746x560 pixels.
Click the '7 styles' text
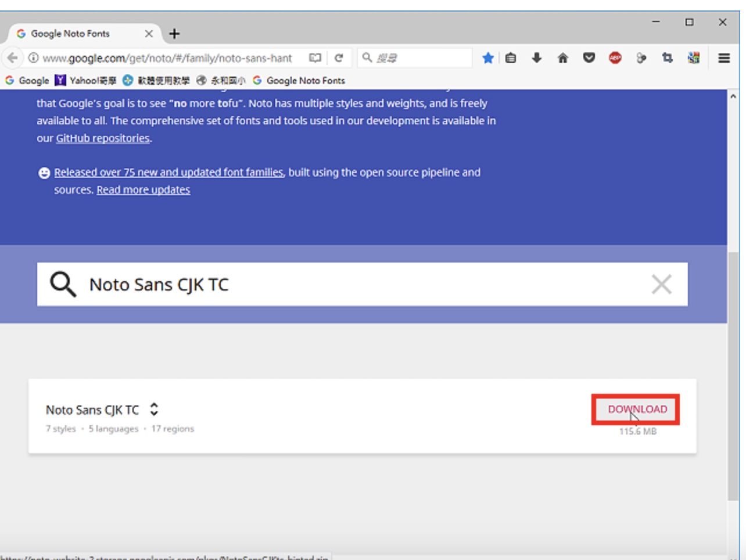61,429
